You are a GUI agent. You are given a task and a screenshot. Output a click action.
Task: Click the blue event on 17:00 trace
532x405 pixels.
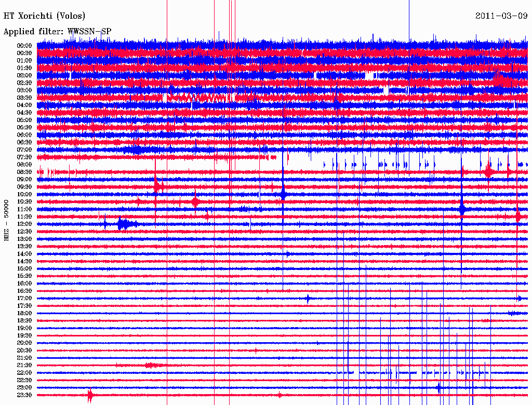click(x=308, y=299)
